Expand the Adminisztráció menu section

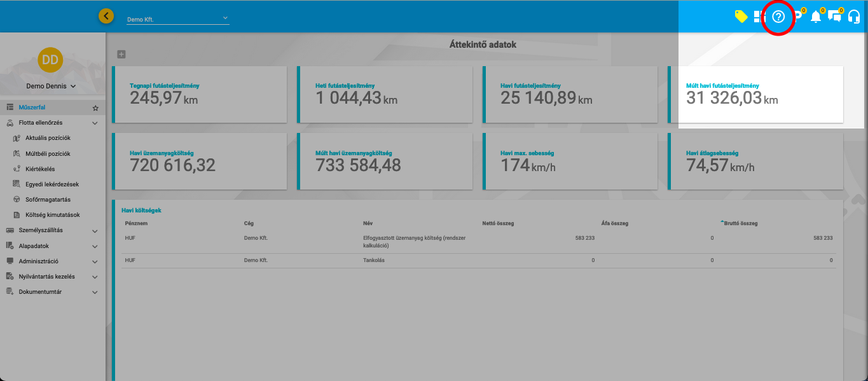coord(95,261)
